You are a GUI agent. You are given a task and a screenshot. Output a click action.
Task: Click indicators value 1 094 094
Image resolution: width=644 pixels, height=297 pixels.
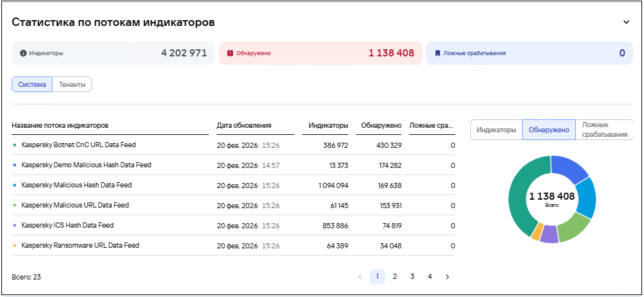333,185
